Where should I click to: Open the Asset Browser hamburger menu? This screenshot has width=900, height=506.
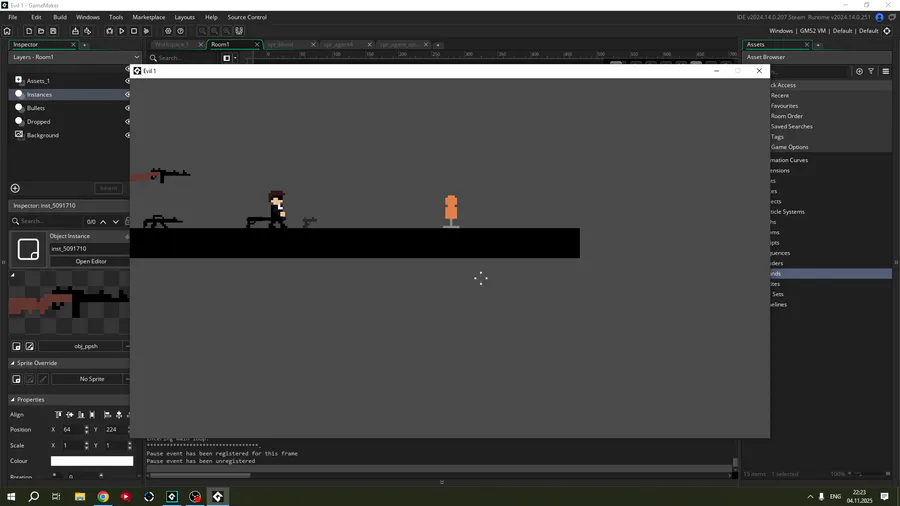point(886,71)
